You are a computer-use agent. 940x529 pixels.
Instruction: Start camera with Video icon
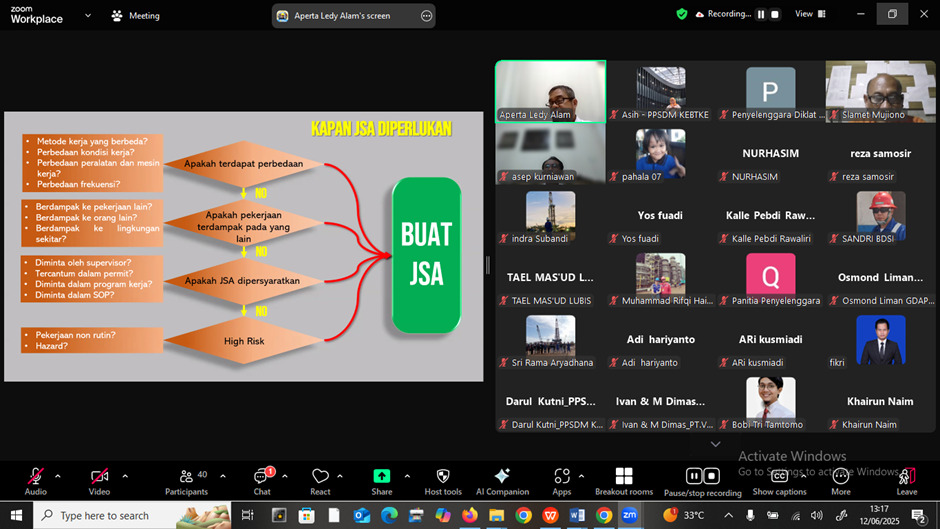[x=100, y=476]
